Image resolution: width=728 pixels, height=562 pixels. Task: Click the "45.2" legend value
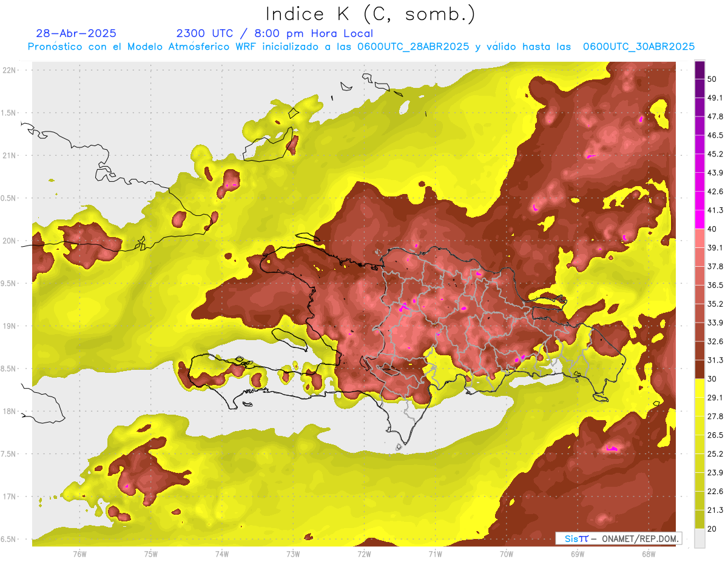click(x=715, y=154)
